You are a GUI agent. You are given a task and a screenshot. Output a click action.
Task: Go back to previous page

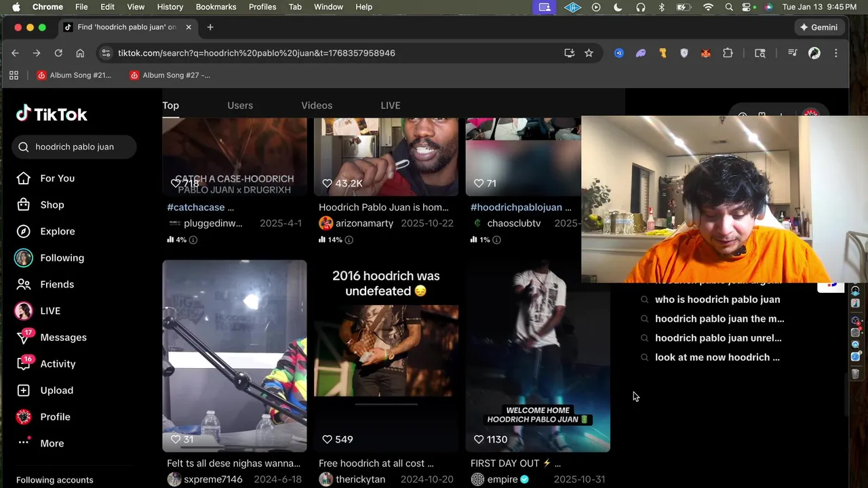[x=15, y=53]
